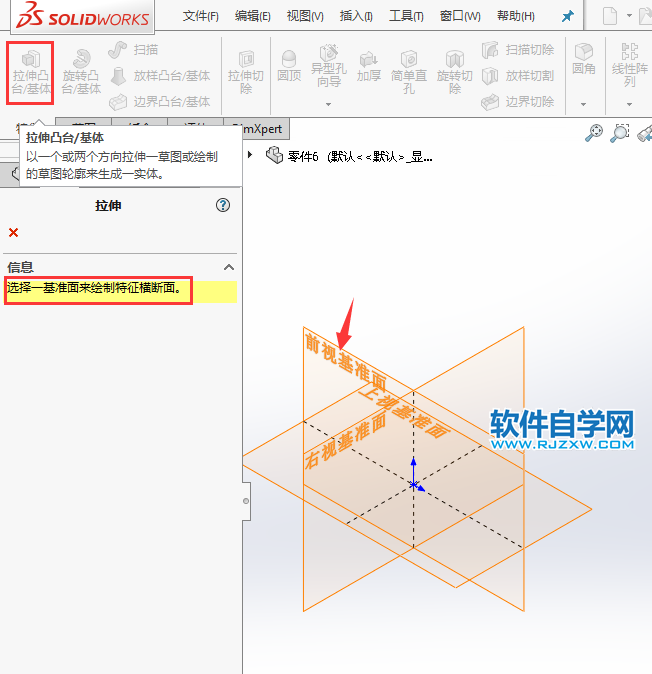
Task: Open help for the 拉伸 property panel
Action: [x=223, y=205]
